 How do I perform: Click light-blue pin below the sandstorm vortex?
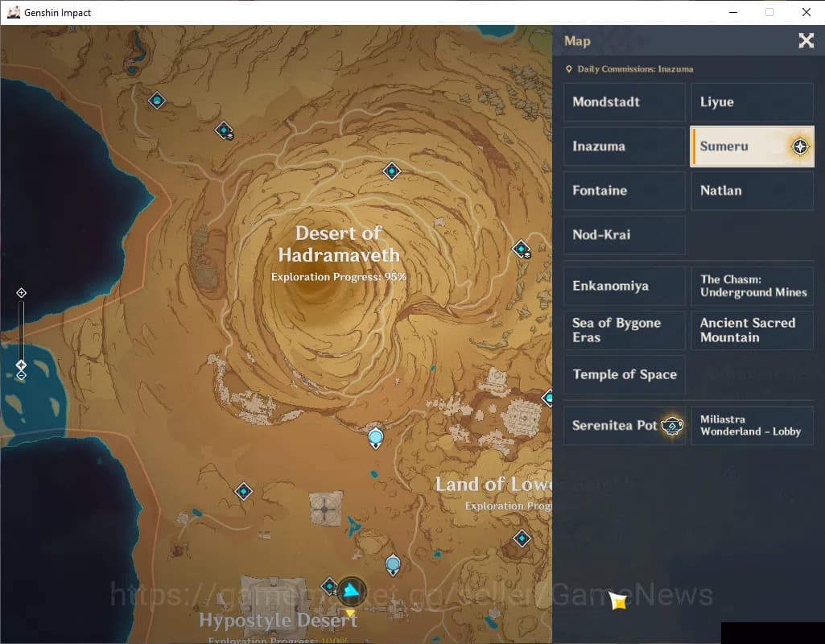(376, 437)
